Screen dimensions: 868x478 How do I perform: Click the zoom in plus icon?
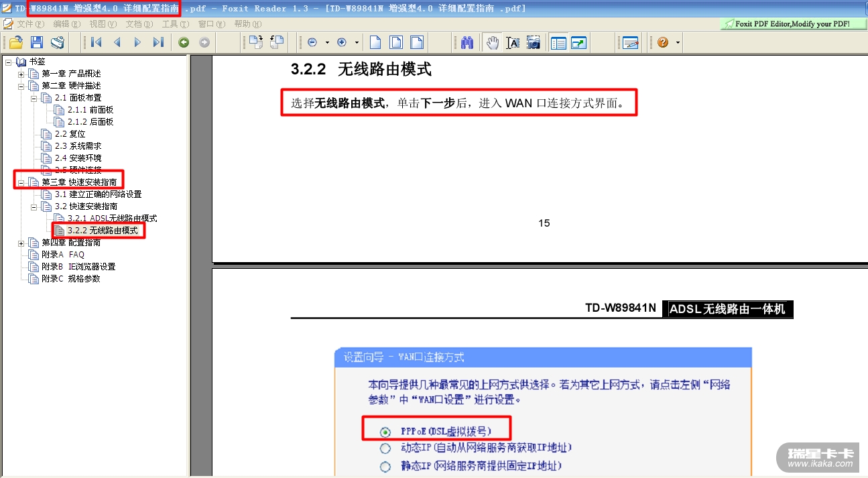coord(342,42)
